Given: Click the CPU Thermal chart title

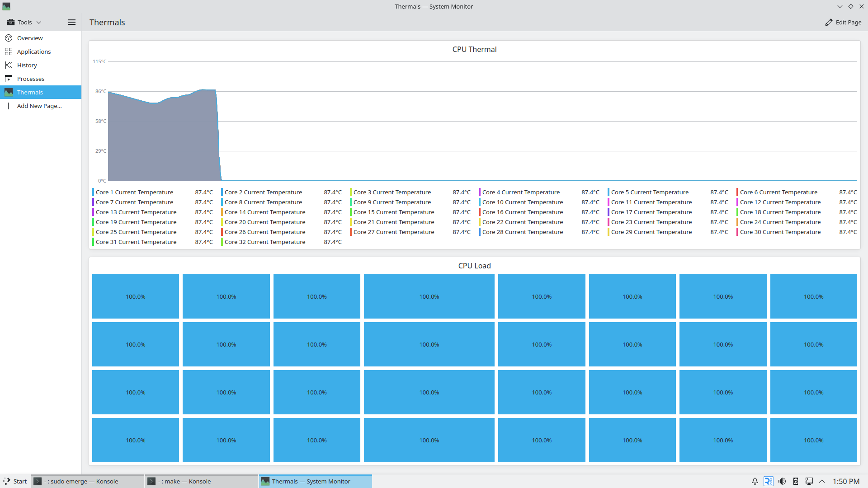Looking at the screenshot, I should [474, 49].
